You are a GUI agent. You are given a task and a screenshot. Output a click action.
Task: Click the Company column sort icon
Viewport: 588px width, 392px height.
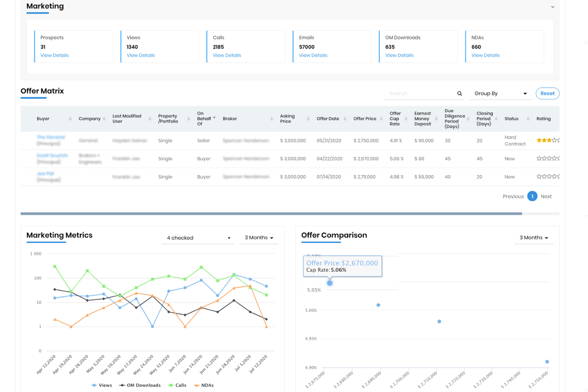(x=105, y=118)
